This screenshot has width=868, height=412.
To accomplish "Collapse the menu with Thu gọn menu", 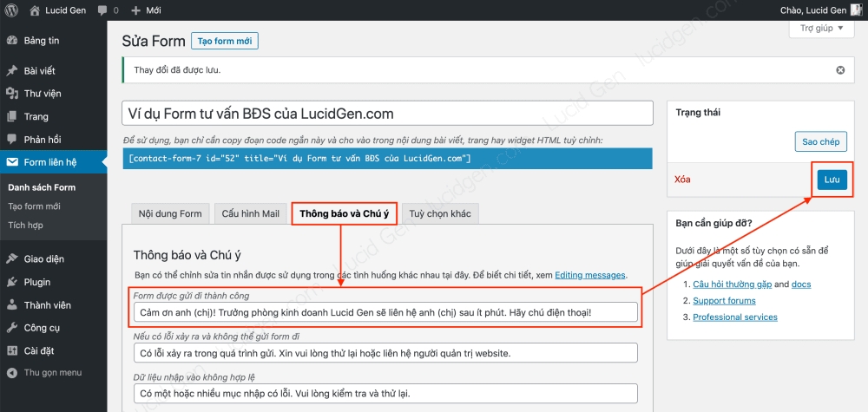I will point(52,373).
